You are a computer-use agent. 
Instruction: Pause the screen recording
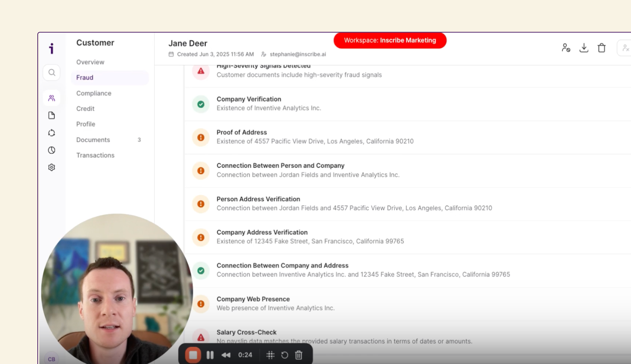click(x=210, y=355)
